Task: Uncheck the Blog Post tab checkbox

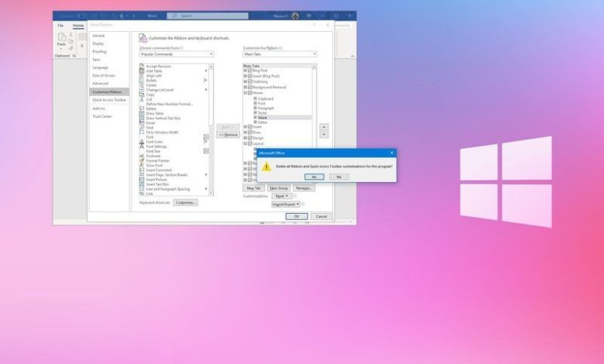Action: pyautogui.click(x=250, y=70)
